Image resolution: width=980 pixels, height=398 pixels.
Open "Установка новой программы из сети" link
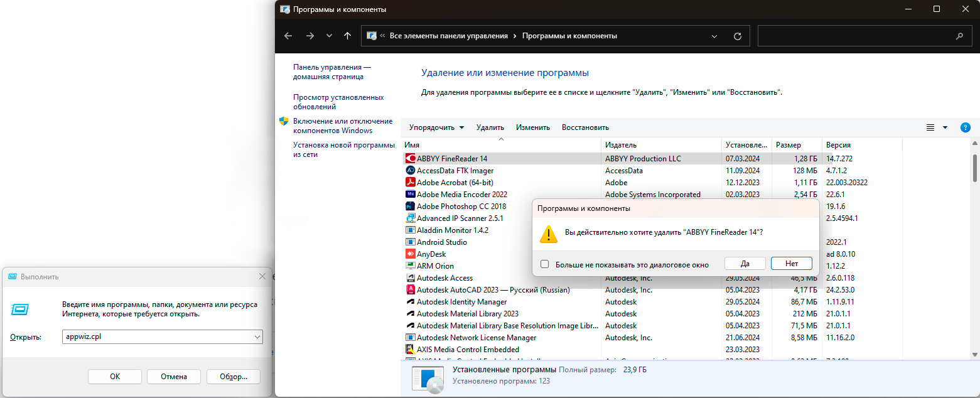pyautogui.click(x=344, y=149)
